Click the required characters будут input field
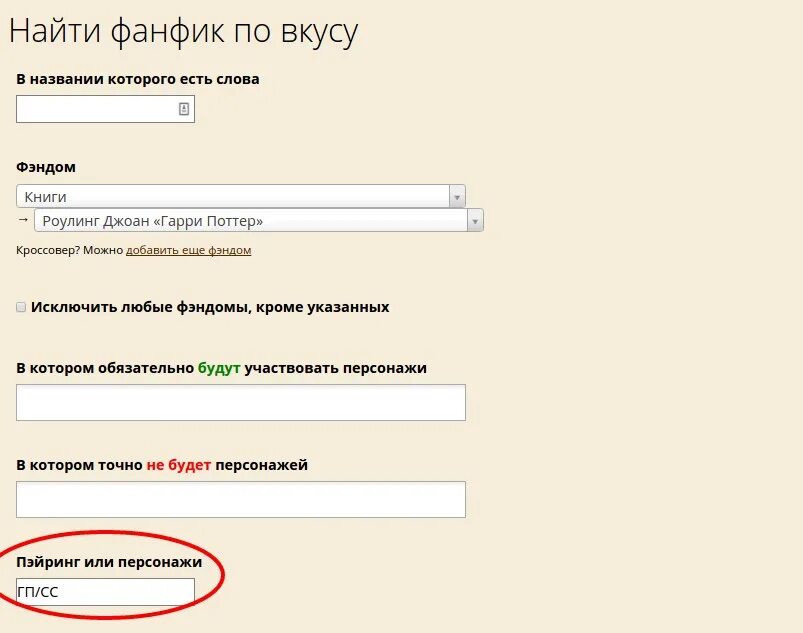This screenshot has width=803, height=633. [x=241, y=403]
